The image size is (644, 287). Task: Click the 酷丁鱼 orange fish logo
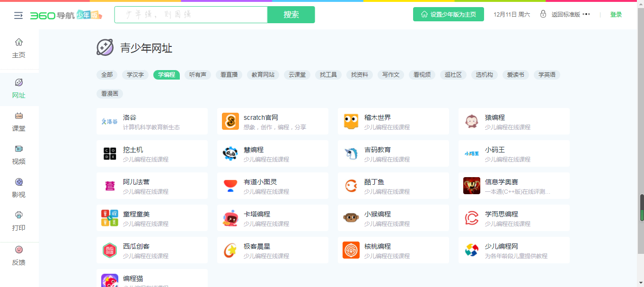pos(351,186)
